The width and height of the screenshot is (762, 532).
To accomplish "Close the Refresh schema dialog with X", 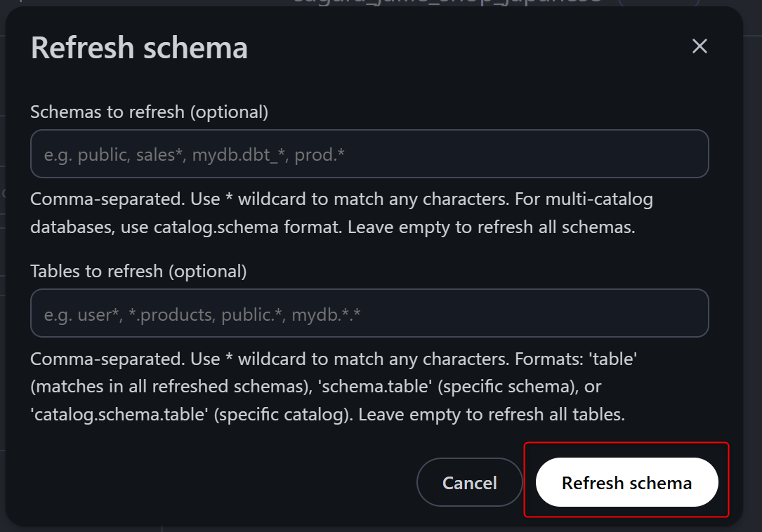I will tap(699, 46).
